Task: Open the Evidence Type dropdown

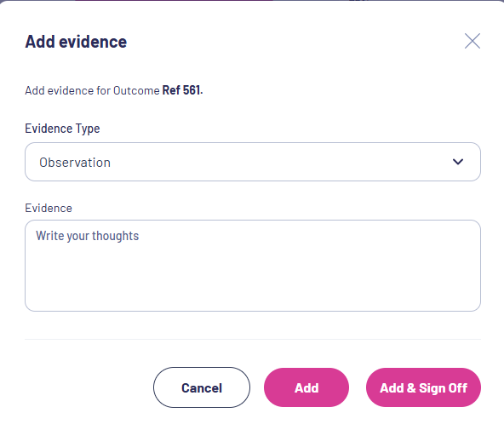Action: 253,162
